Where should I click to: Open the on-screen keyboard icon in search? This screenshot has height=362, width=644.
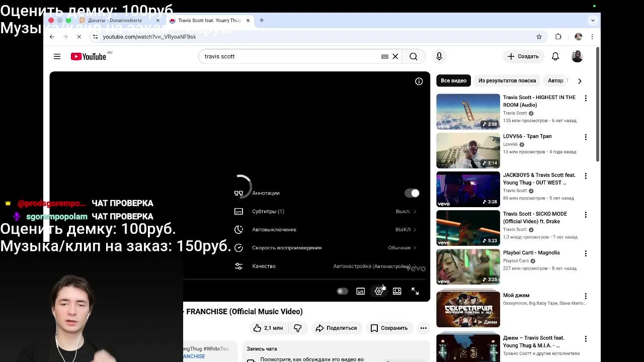click(385, 56)
